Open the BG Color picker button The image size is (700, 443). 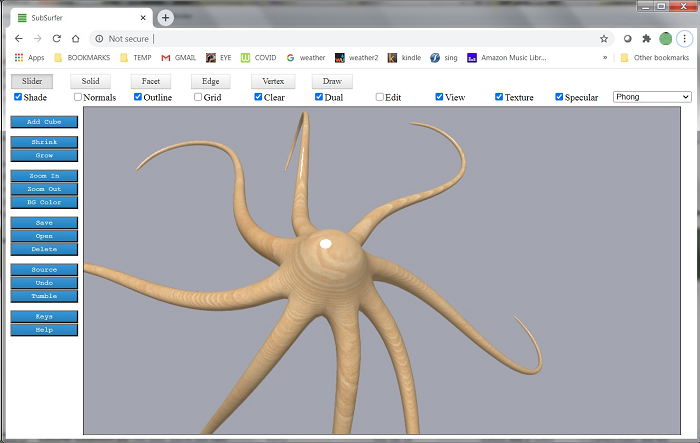click(44, 202)
